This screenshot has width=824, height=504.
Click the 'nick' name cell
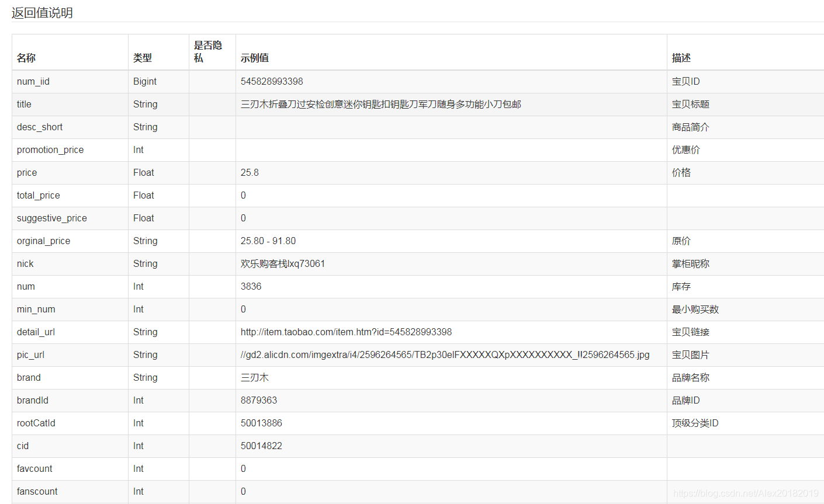(x=25, y=263)
